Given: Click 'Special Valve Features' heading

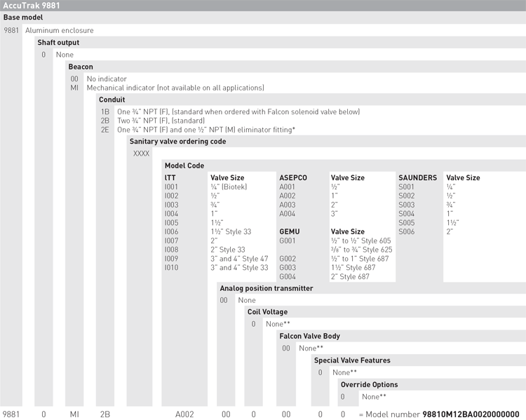Looking at the screenshot, I should coord(352,360).
